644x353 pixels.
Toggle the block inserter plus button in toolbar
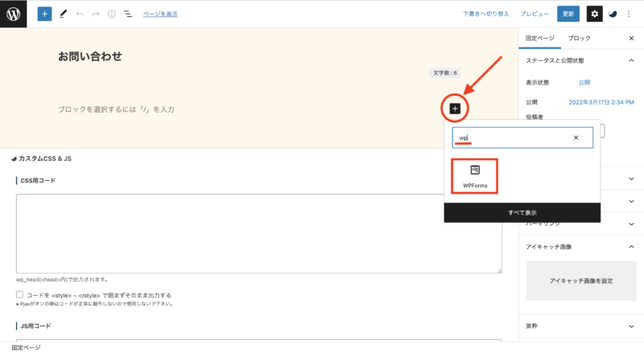[x=44, y=14]
